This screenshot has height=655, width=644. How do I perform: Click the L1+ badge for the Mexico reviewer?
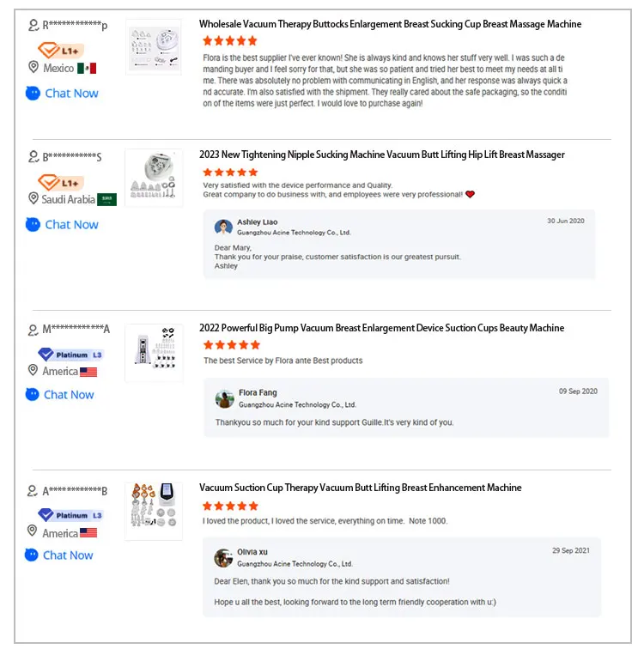[61, 51]
